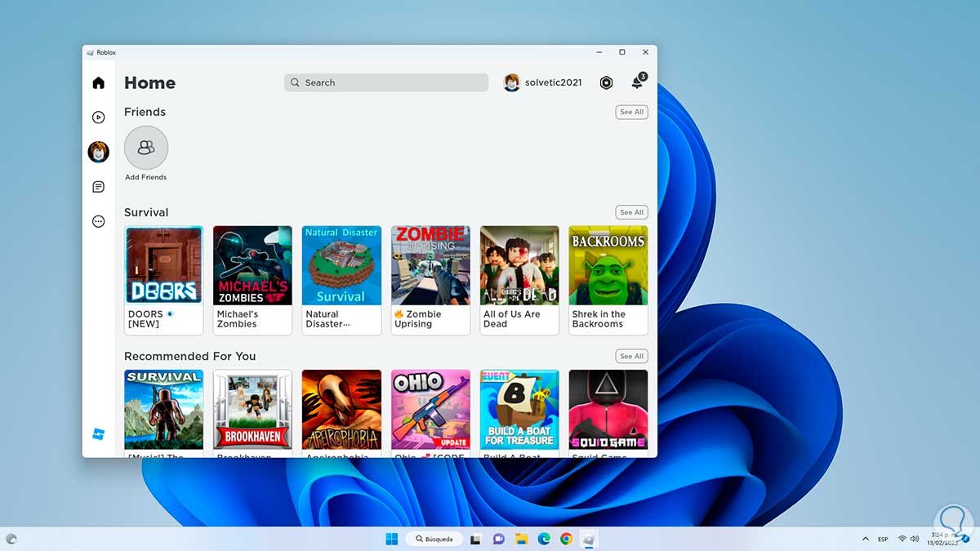Click the weather widget icon on taskbar

click(11, 539)
